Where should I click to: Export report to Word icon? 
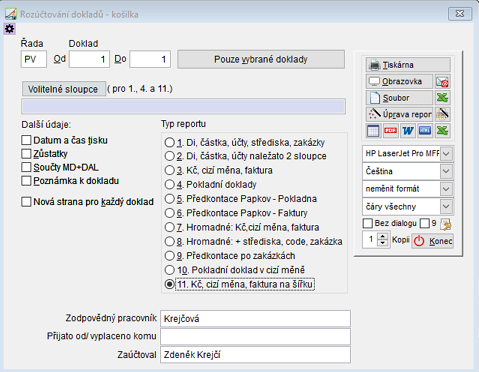[x=408, y=130]
